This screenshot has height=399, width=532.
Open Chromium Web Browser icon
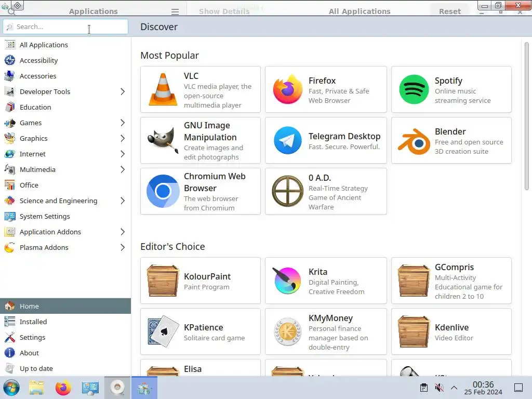click(163, 191)
